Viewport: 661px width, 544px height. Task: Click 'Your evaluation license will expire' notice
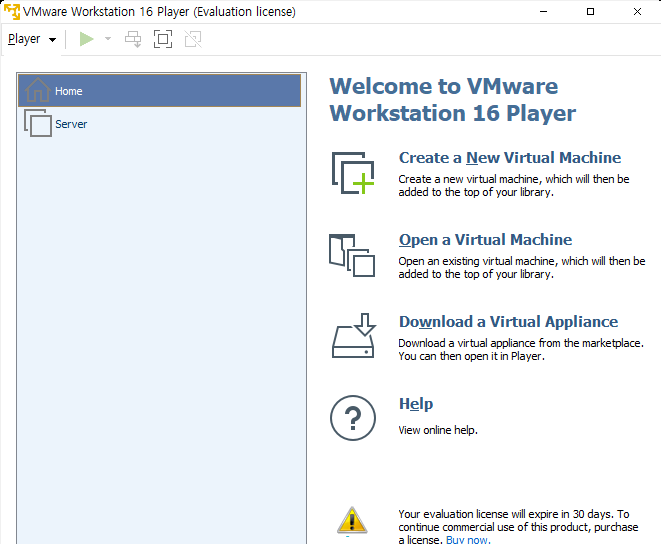[x=518, y=527]
